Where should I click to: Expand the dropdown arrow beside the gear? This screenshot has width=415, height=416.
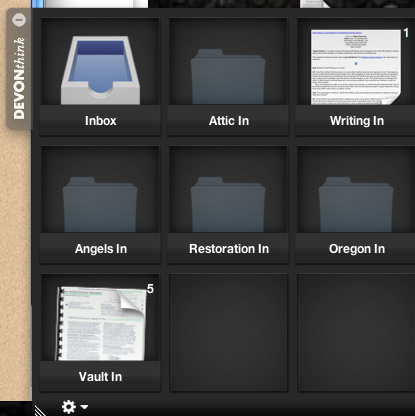84,407
